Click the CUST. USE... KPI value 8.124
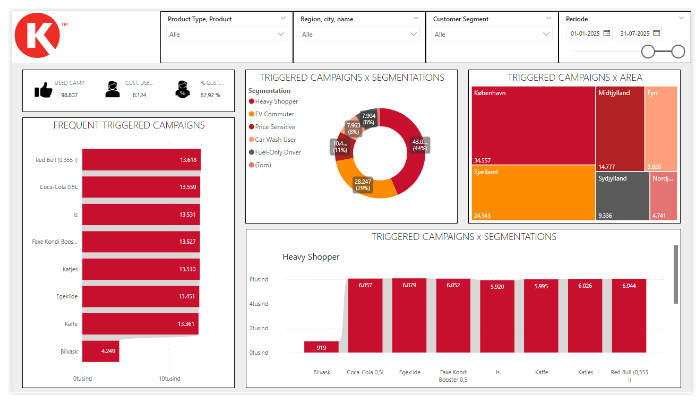 [x=139, y=95]
